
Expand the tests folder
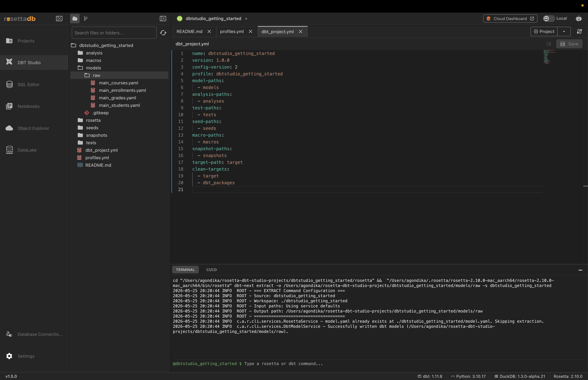tap(119, 143)
